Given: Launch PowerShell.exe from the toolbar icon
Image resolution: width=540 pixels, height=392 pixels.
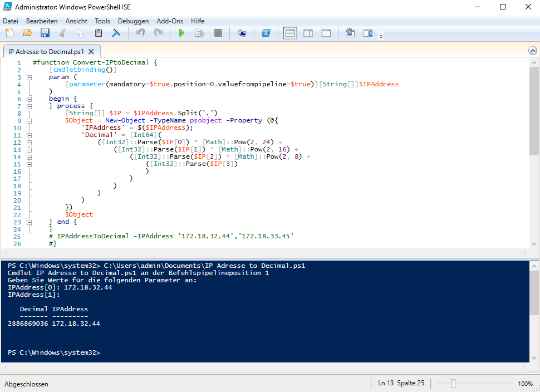Looking at the screenshot, I should (x=267, y=33).
